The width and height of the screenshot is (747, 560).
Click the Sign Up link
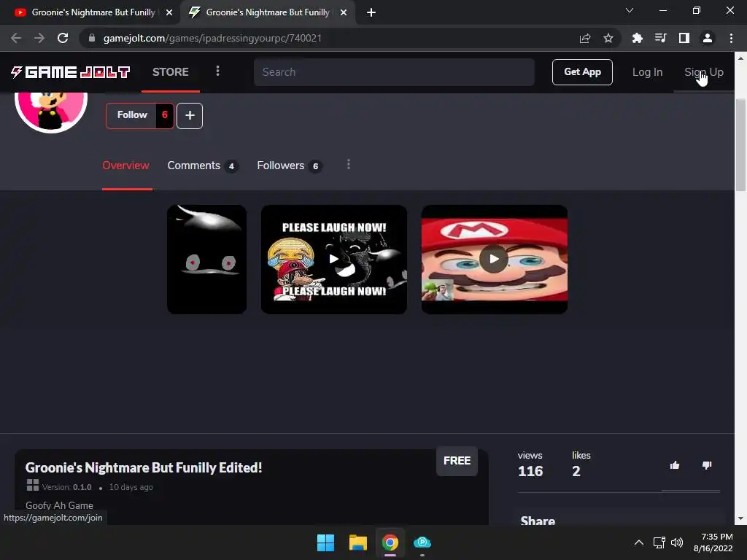[x=704, y=72]
